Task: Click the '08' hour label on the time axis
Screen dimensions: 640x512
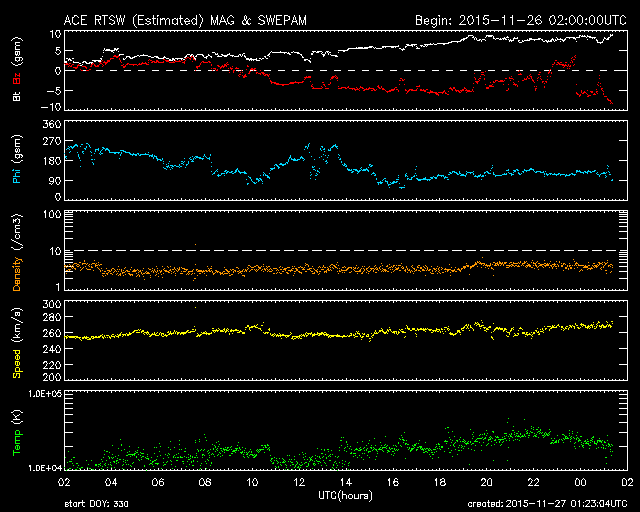Action: tap(205, 482)
